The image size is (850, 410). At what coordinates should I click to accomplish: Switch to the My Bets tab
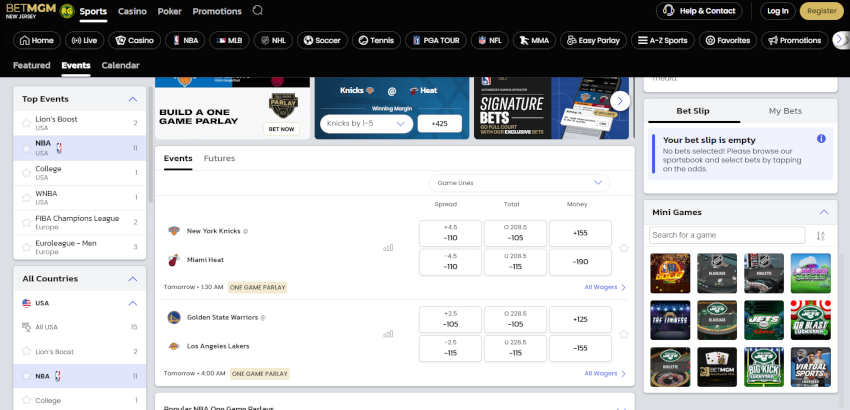[785, 111]
